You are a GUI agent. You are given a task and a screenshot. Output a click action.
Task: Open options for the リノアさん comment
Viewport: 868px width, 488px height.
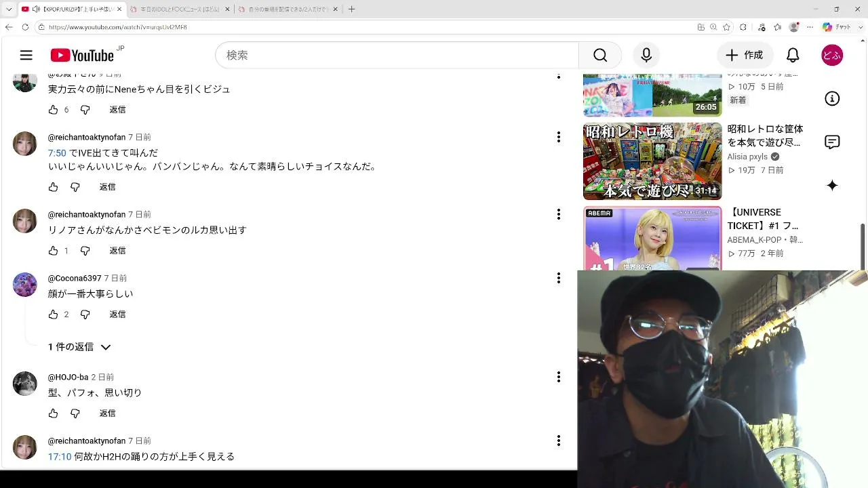[x=559, y=214]
